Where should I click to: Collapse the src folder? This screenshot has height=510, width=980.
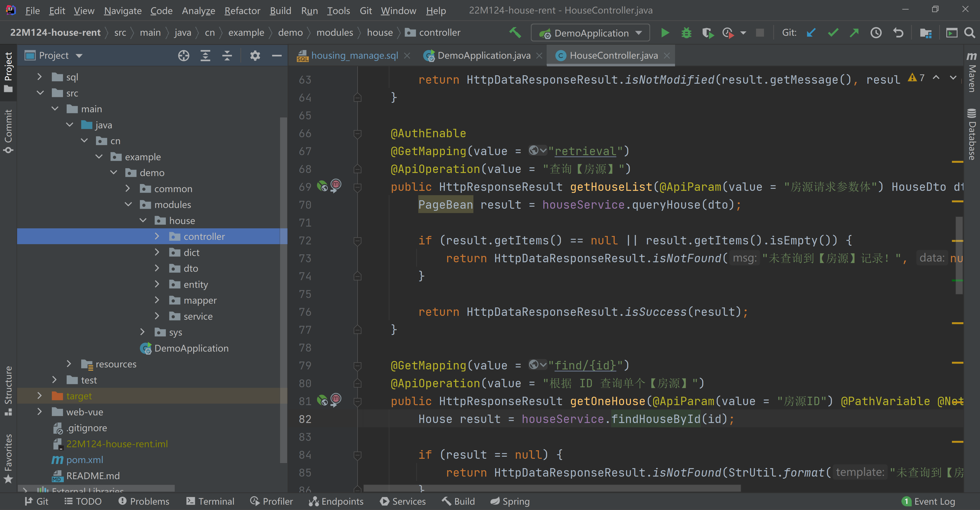tap(40, 93)
